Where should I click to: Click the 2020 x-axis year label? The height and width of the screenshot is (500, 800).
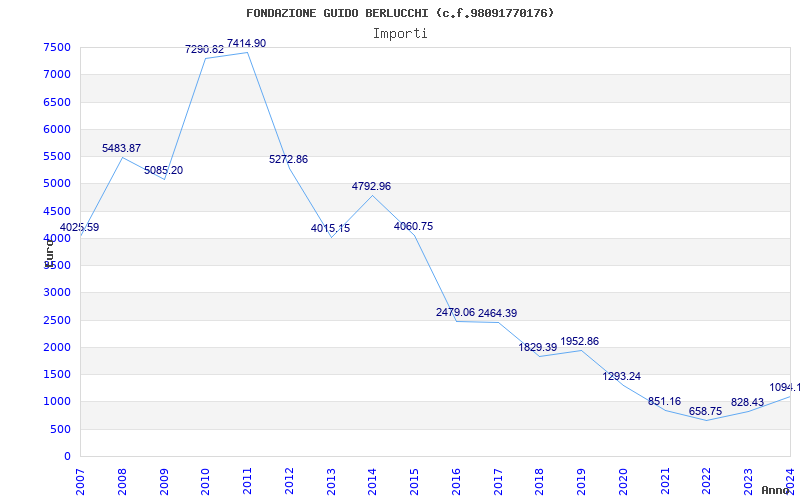623,481
